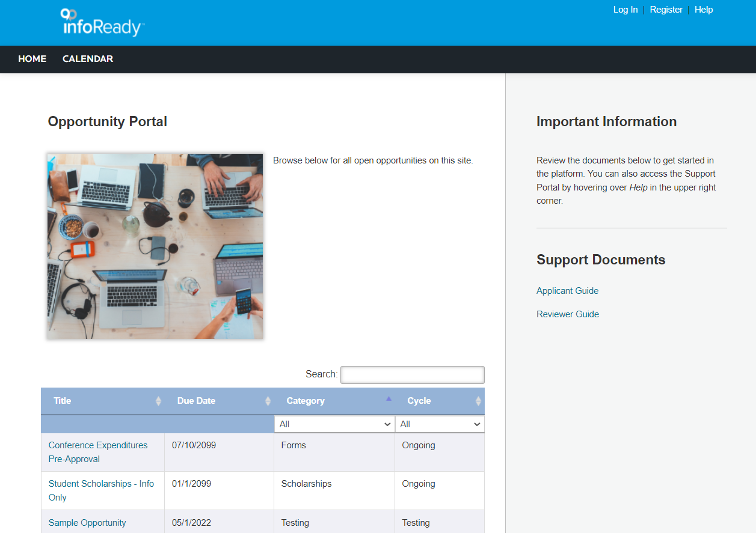Image resolution: width=756 pixels, height=533 pixels.
Task: Open the Register page
Action: (x=666, y=10)
